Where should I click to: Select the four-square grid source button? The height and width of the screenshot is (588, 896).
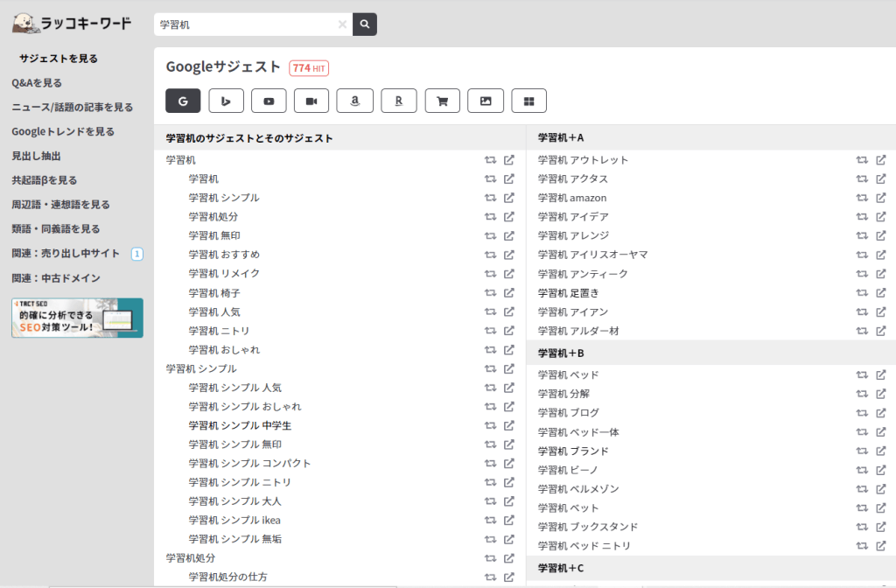click(528, 101)
